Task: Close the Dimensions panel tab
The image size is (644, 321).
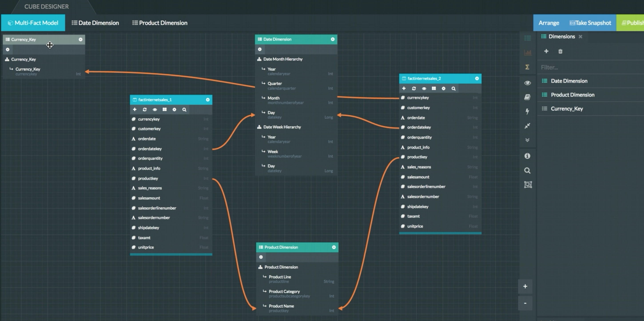Action: pyautogui.click(x=580, y=36)
